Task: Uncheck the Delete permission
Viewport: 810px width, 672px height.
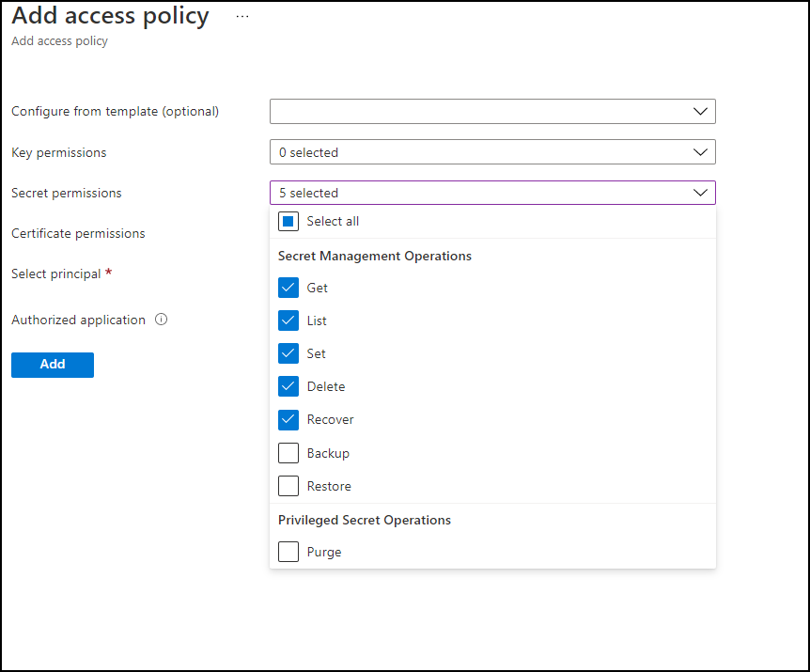Action: point(288,386)
